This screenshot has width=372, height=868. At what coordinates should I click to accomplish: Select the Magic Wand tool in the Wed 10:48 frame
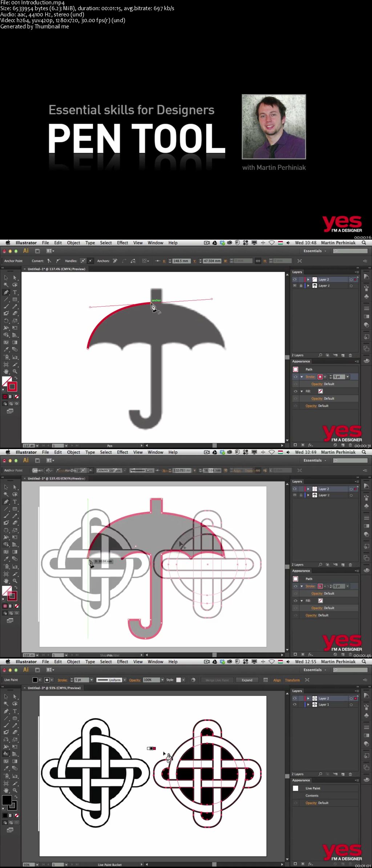[x=6, y=285]
